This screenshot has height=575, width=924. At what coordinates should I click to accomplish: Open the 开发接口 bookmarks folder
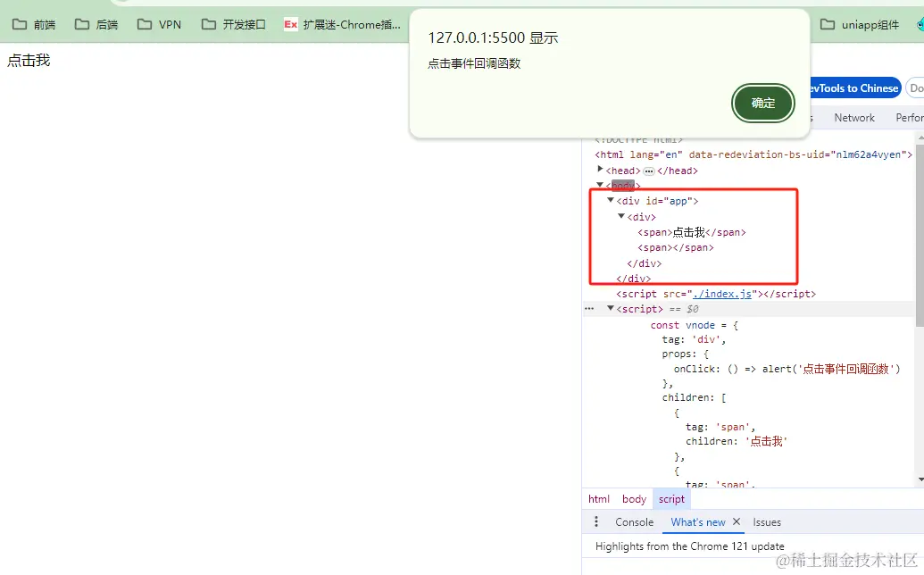pyautogui.click(x=234, y=25)
